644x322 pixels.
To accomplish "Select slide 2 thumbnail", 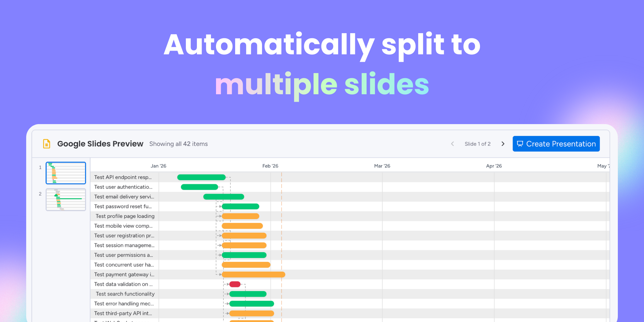I will (x=66, y=200).
